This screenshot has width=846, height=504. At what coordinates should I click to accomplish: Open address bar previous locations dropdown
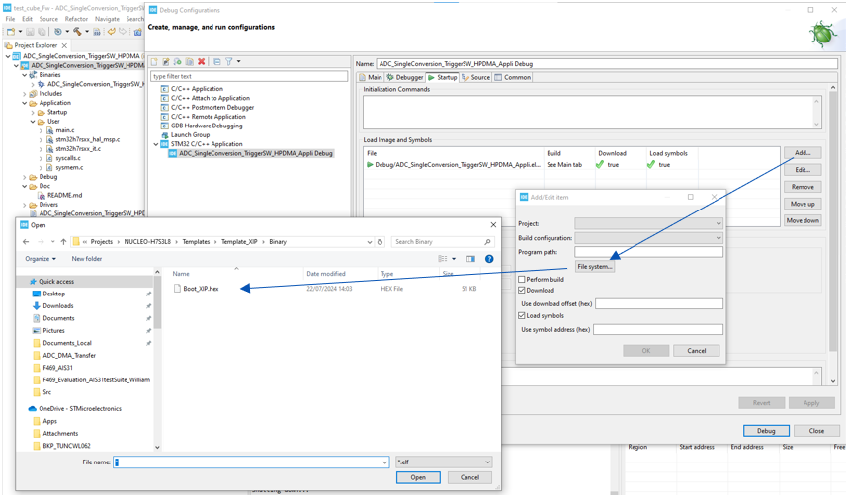pos(369,242)
